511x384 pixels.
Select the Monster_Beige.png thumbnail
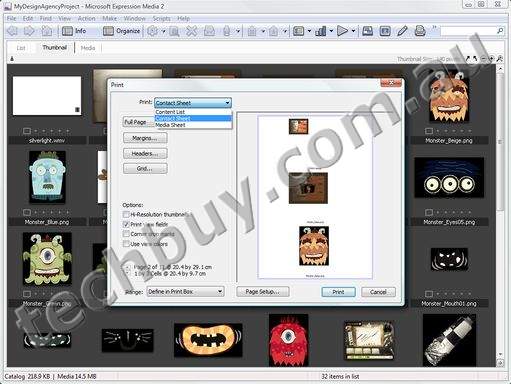[449, 97]
